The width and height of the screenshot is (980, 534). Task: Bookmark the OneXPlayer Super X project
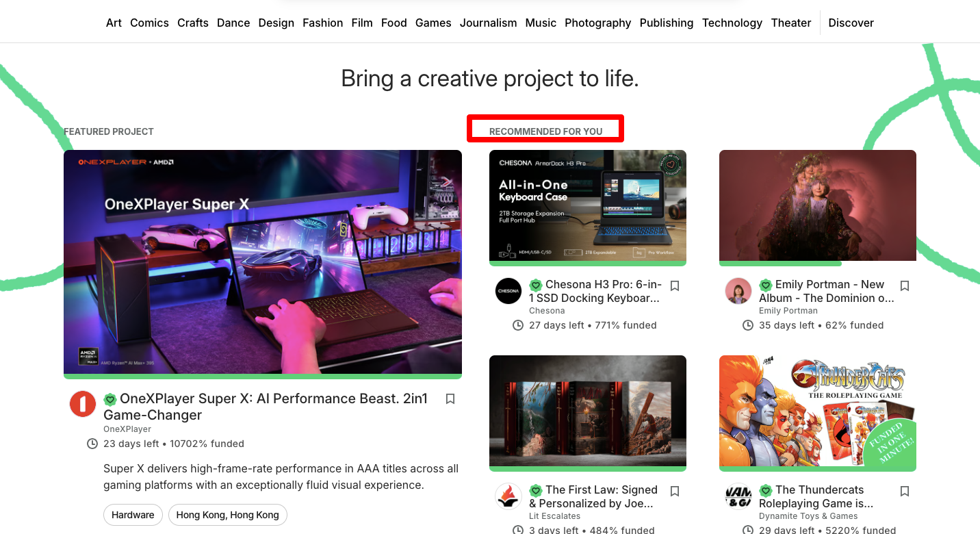450,399
